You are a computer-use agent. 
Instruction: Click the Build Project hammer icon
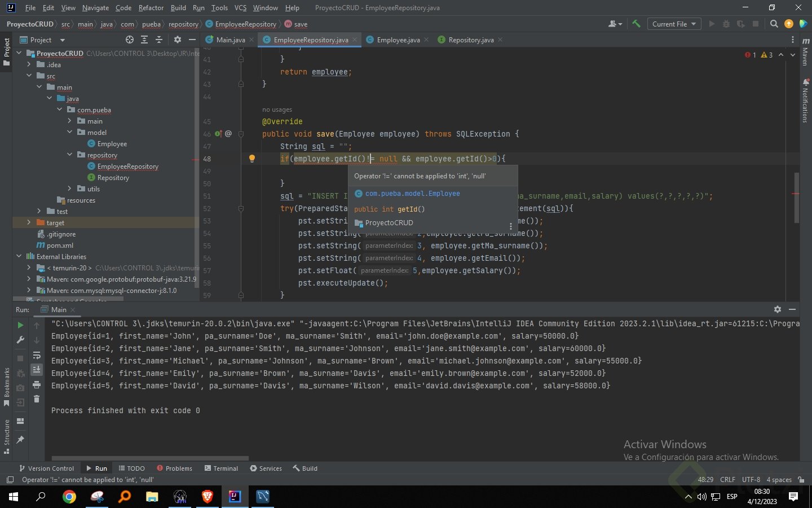[636, 24]
